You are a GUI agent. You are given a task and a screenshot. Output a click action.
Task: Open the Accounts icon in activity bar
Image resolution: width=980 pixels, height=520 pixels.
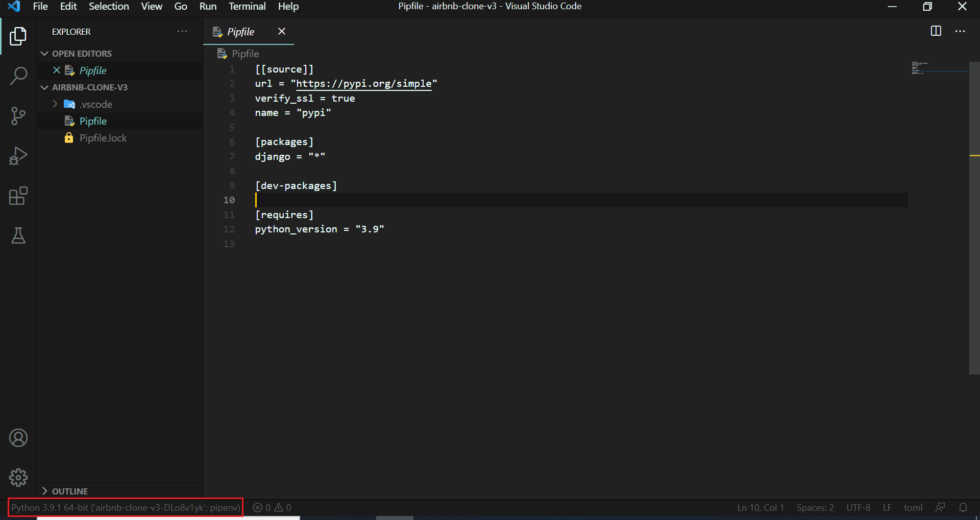[x=18, y=438]
